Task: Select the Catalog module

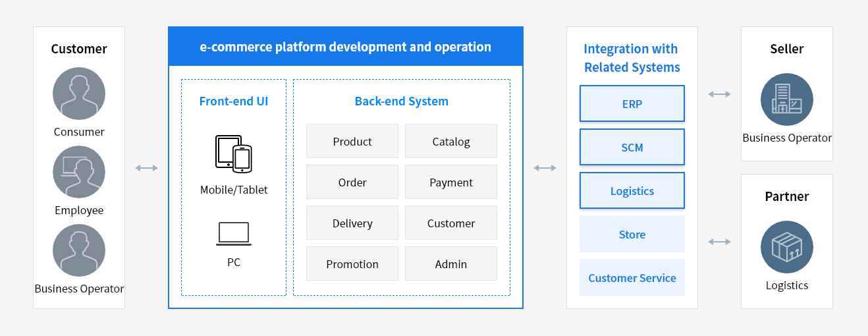Action: [451, 141]
